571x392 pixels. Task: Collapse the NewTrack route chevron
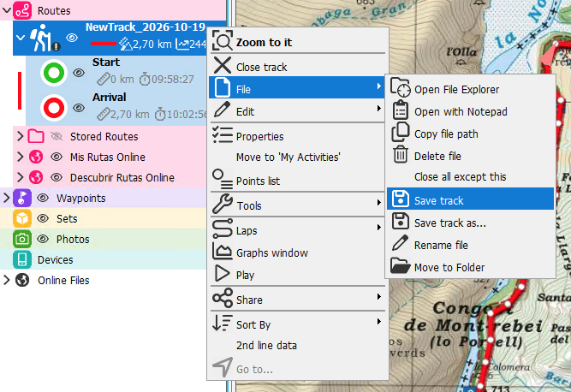[21, 38]
